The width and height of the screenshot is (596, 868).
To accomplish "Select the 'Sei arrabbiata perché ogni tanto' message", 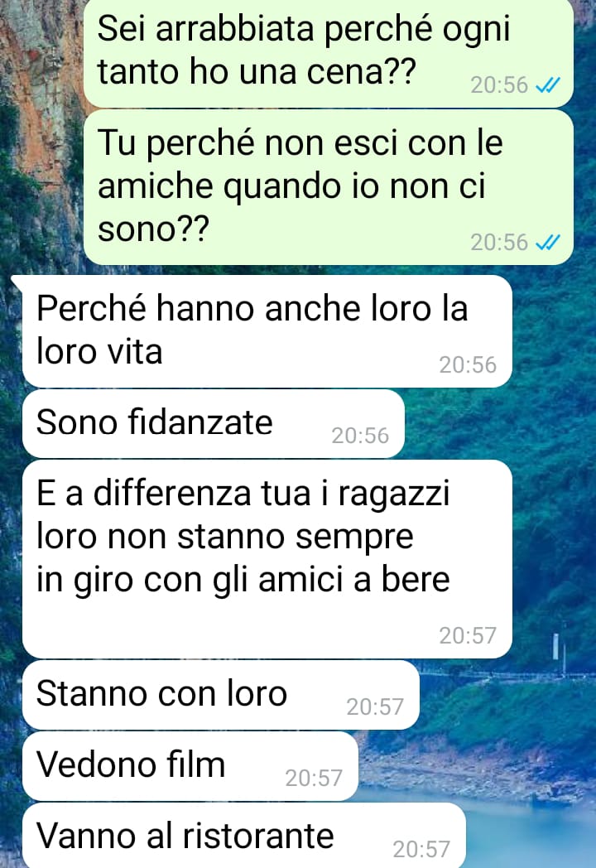I will [x=328, y=53].
